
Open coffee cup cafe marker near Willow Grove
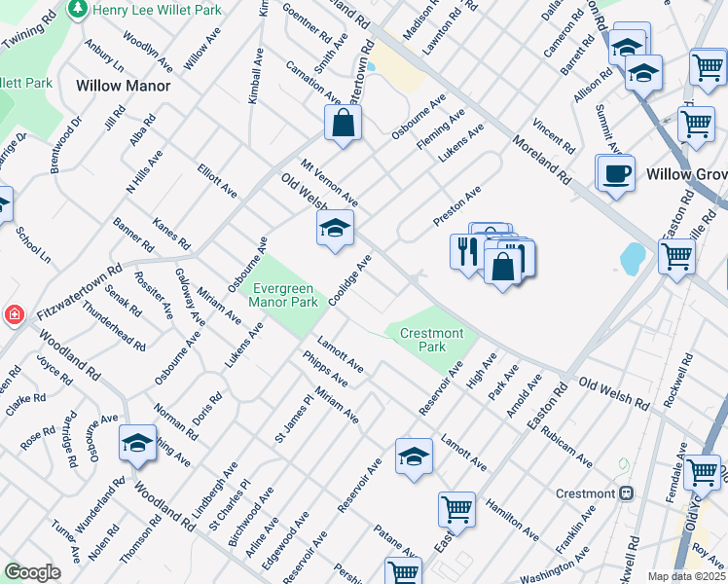616,177
